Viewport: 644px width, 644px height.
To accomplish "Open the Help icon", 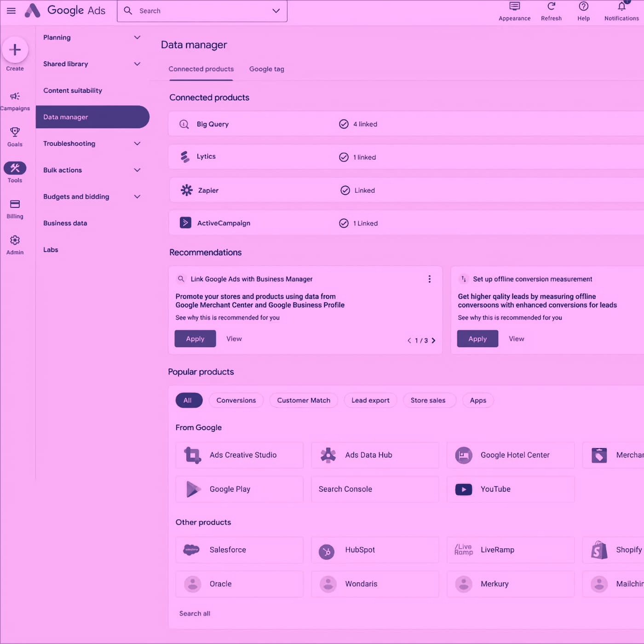I will 583,6.
